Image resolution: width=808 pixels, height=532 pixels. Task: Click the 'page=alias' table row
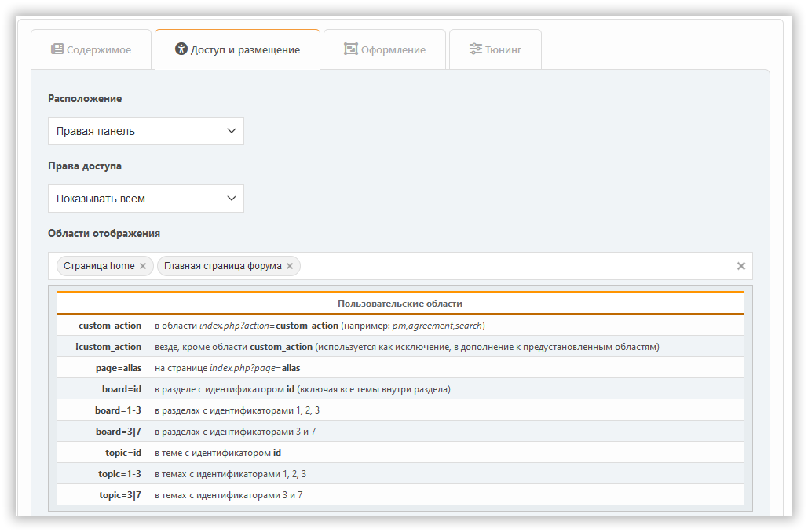400,368
